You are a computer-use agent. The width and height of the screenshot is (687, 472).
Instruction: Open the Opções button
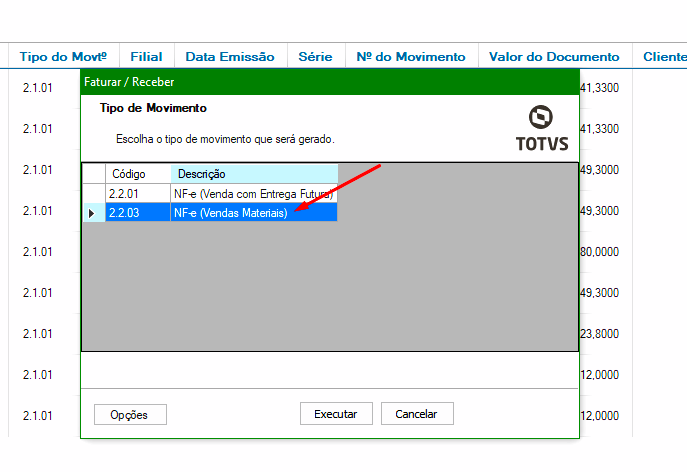click(x=130, y=414)
